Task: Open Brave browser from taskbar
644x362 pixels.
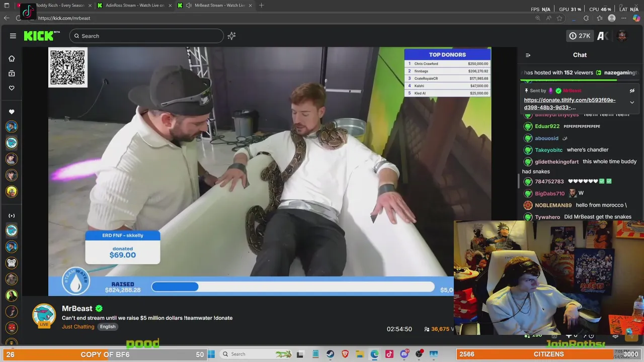Action: click(x=345, y=354)
